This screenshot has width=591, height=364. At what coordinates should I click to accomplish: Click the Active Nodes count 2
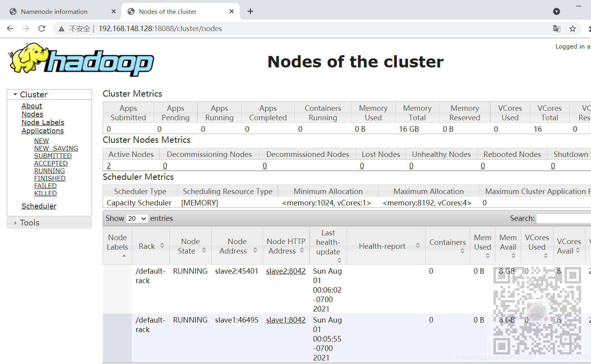[x=109, y=166]
